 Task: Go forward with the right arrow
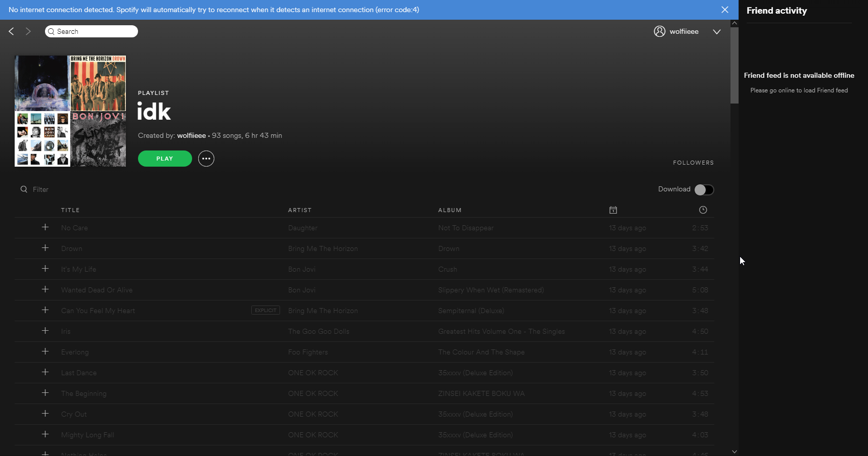[28, 31]
